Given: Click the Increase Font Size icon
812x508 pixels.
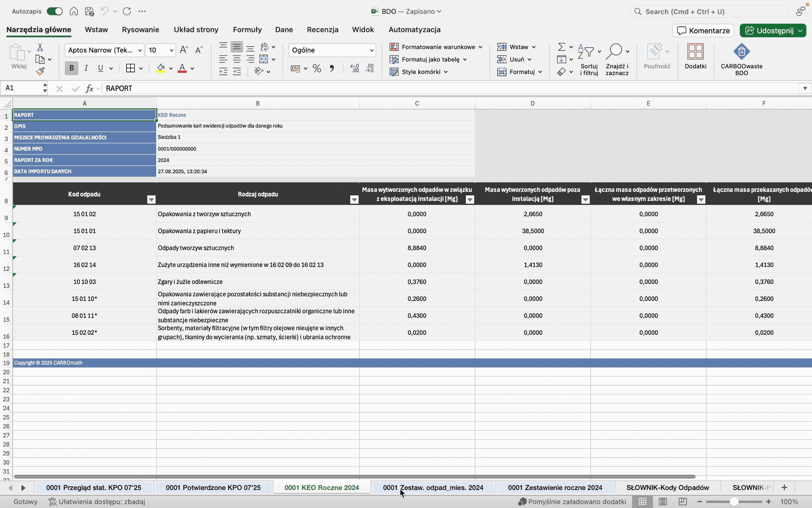Looking at the screenshot, I should 184,50.
